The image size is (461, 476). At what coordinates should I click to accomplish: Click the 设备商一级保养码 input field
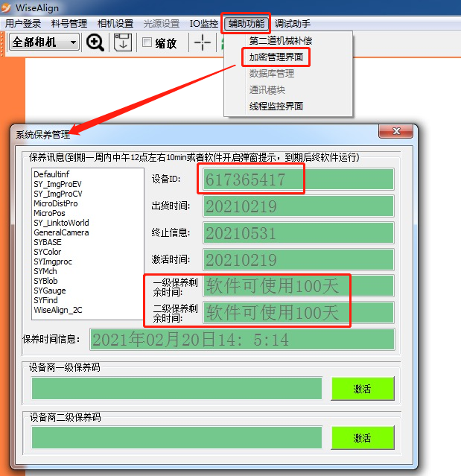[x=177, y=388]
